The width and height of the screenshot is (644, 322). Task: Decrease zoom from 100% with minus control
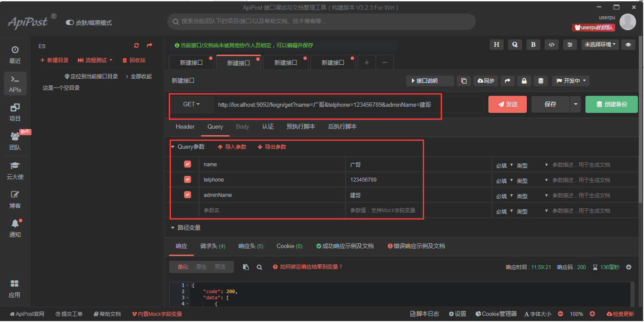click(560, 314)
